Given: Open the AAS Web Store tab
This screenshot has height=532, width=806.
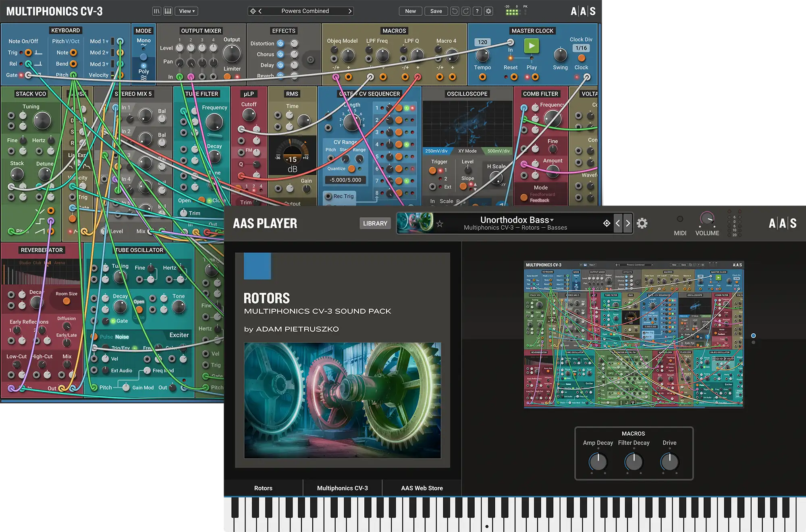Looking at the screenshot, I should 422,488.
